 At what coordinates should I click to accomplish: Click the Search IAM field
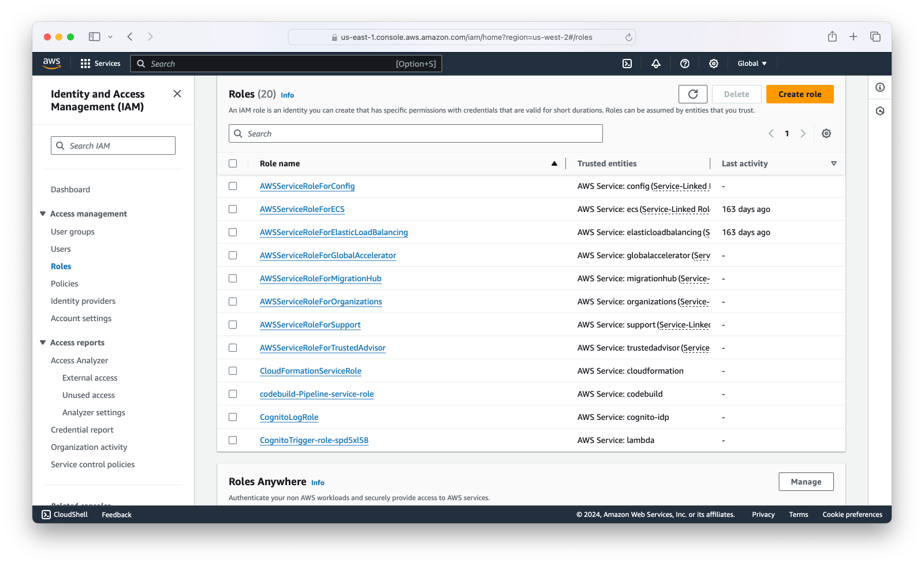click(113, 146)
